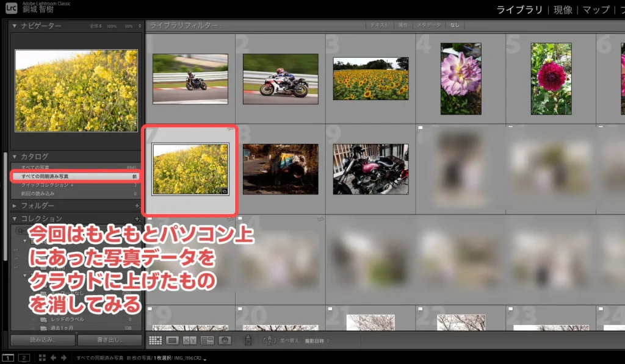Switch to Grid view in toolbar
The height and width of the screenshot is (364, 625).
156,340
